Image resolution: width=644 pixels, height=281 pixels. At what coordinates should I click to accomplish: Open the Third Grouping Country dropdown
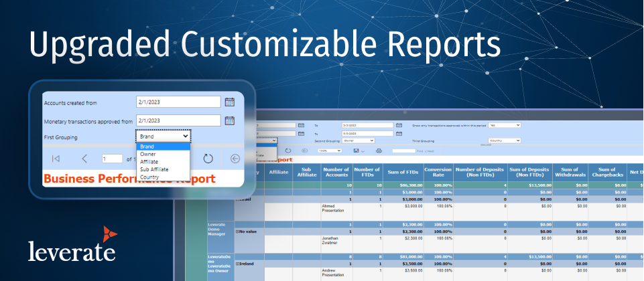click(x=505, y=141)
